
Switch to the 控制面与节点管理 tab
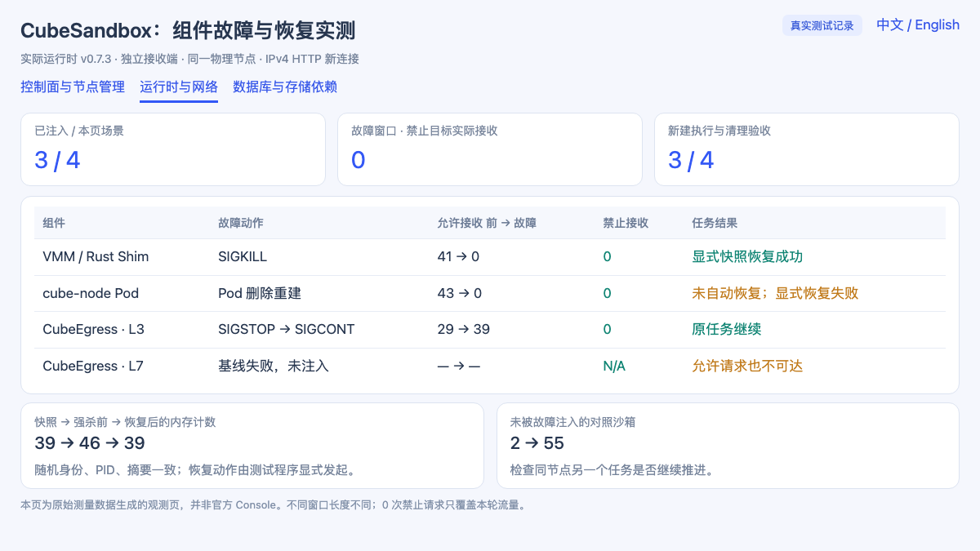(73, 87)
